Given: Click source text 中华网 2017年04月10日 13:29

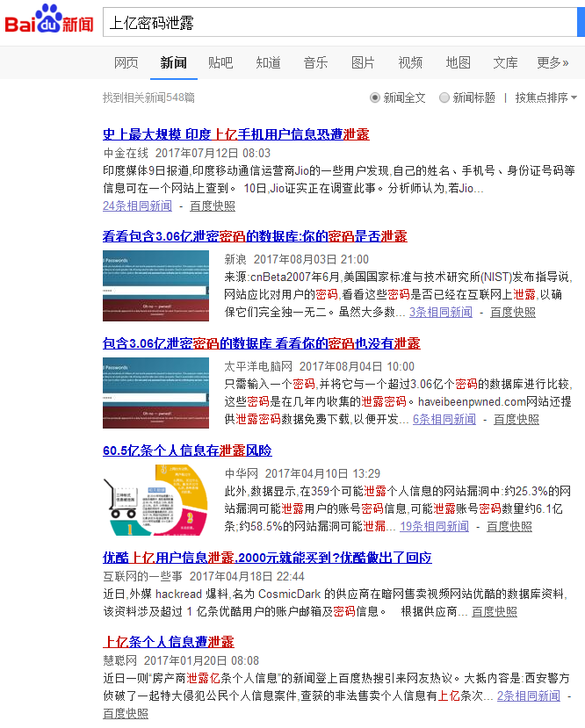Looking at the screenshot, I should pyautogui.click(x=302, y=473).
